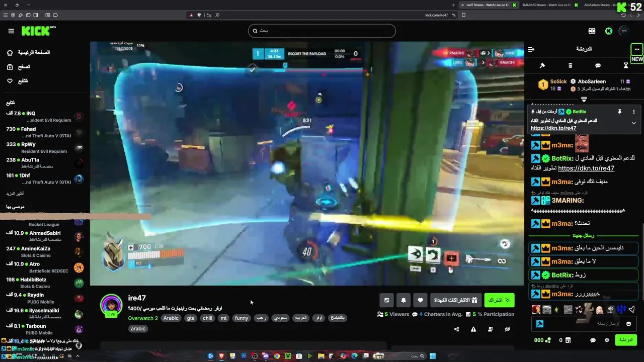Open the following sidebar item
Image resolution: width=644 pixels, height=362 pixels.
click(x=17, y=81)
